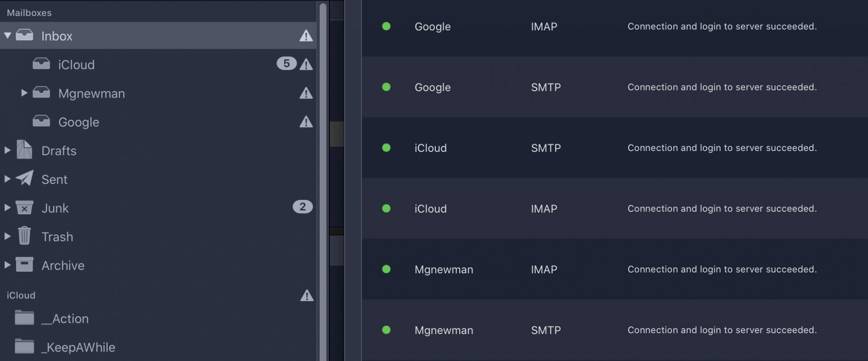Click the iCloud section header
868x361 pixels.
(21, 295)
